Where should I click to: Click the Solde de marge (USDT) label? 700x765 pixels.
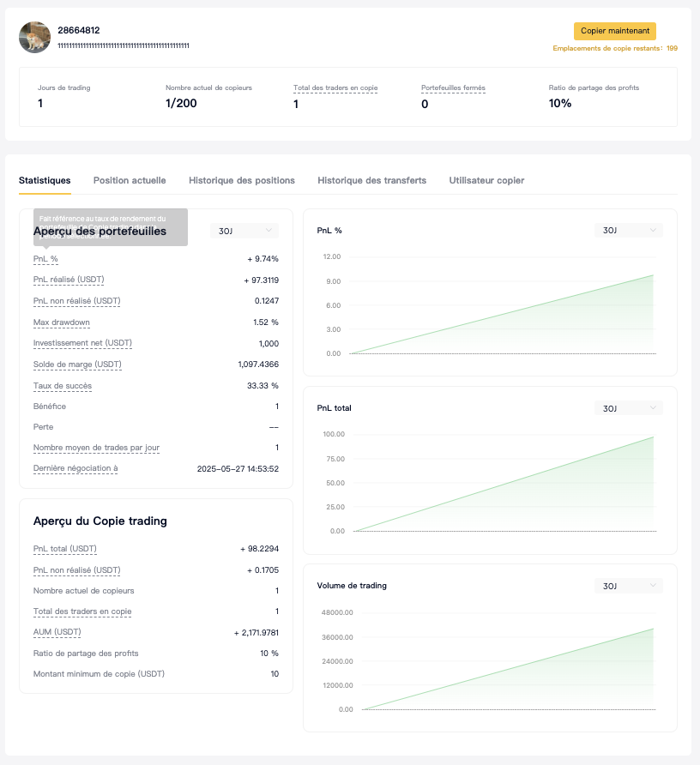(77, 364)
